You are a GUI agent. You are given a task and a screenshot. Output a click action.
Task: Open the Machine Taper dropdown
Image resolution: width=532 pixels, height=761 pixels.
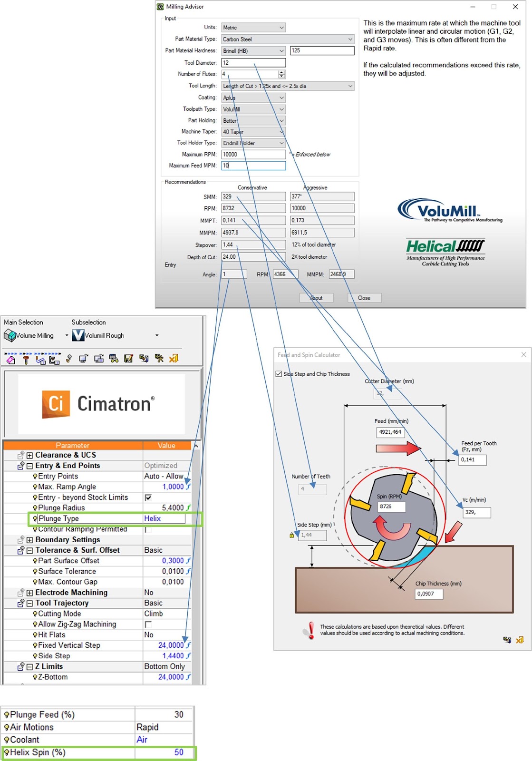[253, 132]
